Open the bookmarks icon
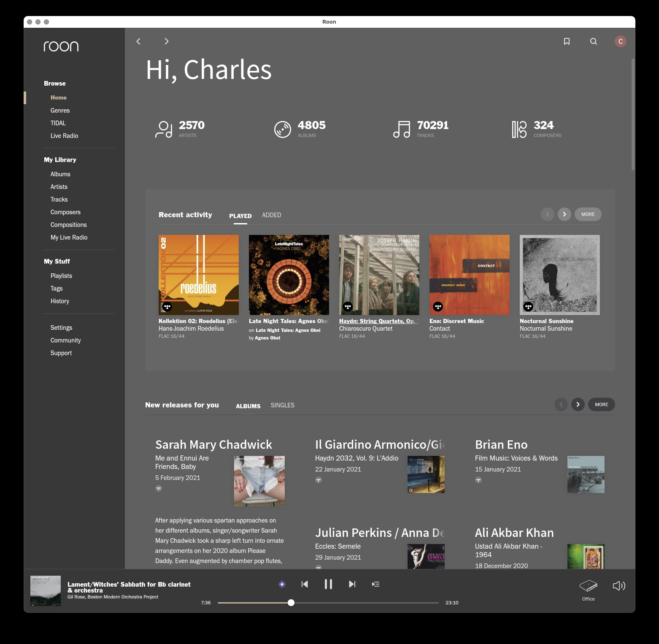 (x=567, y=41)
